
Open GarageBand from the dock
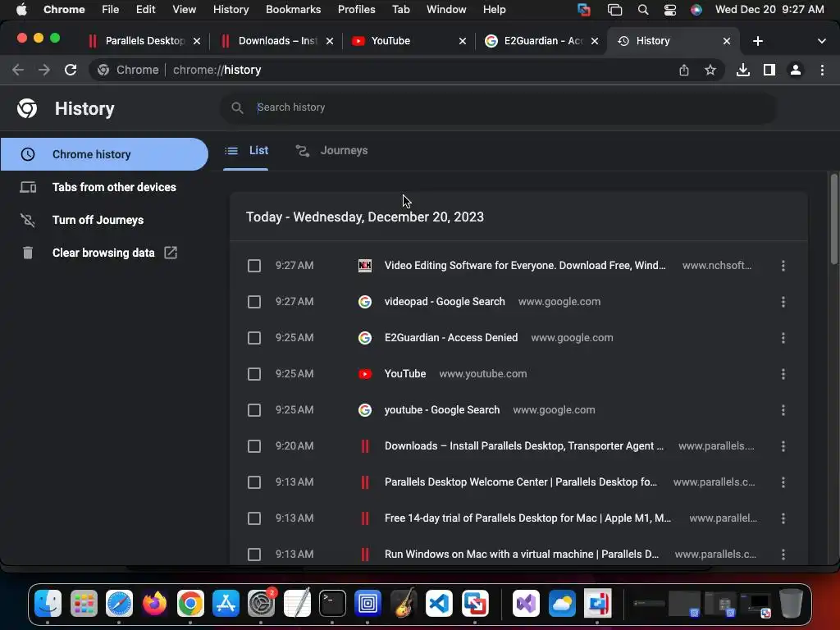tap(404, 604)
